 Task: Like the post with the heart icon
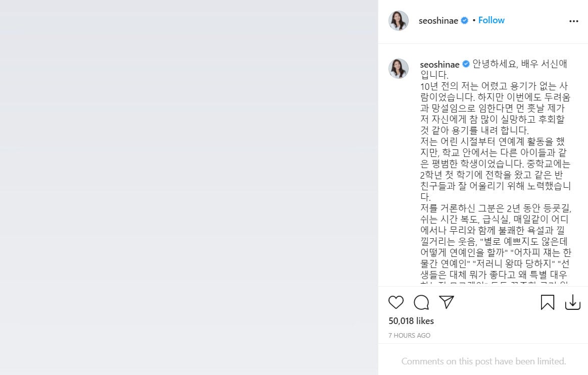click(396, 302)
